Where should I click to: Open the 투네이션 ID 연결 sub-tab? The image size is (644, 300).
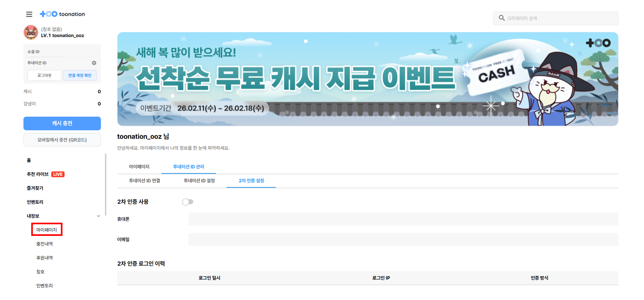144,181
